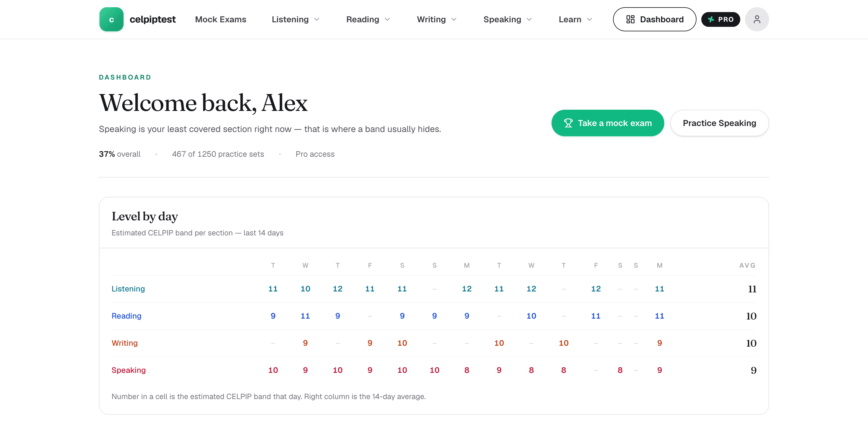
Task: Click Reading's last Monday score 11
Action: pos(659,316)
